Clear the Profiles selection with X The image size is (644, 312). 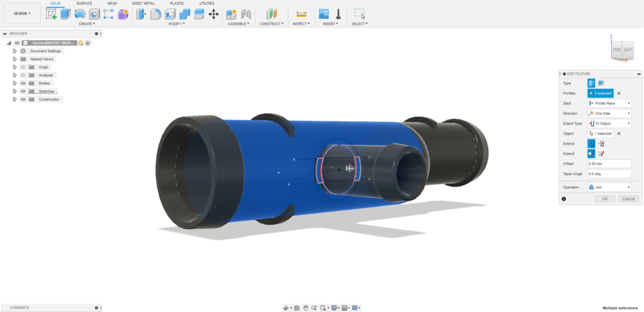pyautogui.click(x=619, y=93)
